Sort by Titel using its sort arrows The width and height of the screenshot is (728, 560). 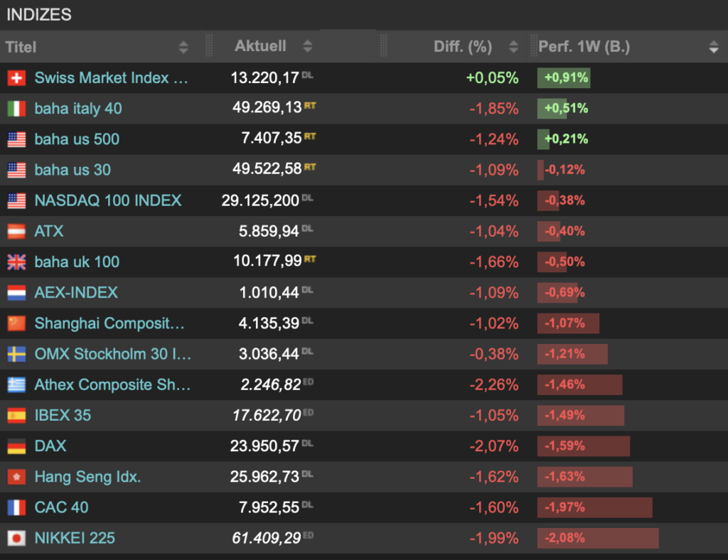point(183,47)
